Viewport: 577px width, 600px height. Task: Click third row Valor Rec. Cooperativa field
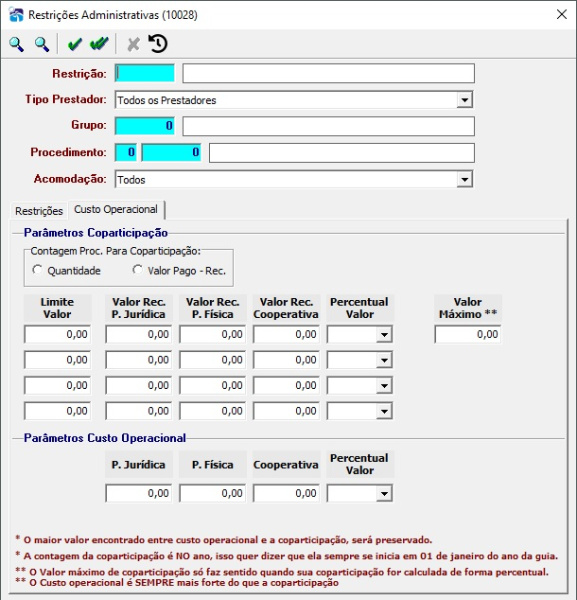pyautogui.click(x=286, y=385)
